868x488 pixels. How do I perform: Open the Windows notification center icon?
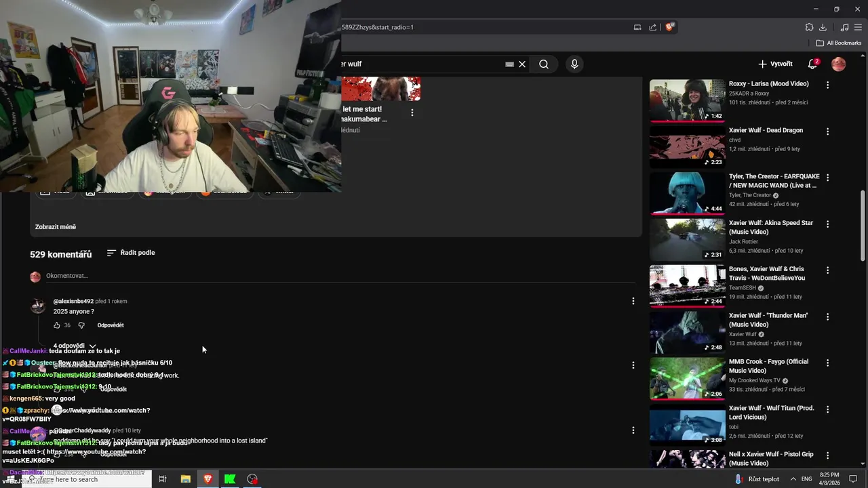coord(853,479)
